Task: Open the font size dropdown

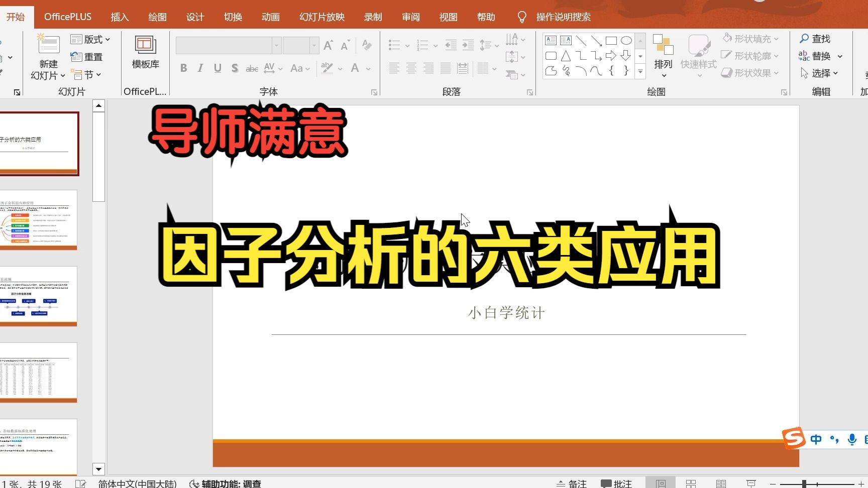Action: pos(314,46)
